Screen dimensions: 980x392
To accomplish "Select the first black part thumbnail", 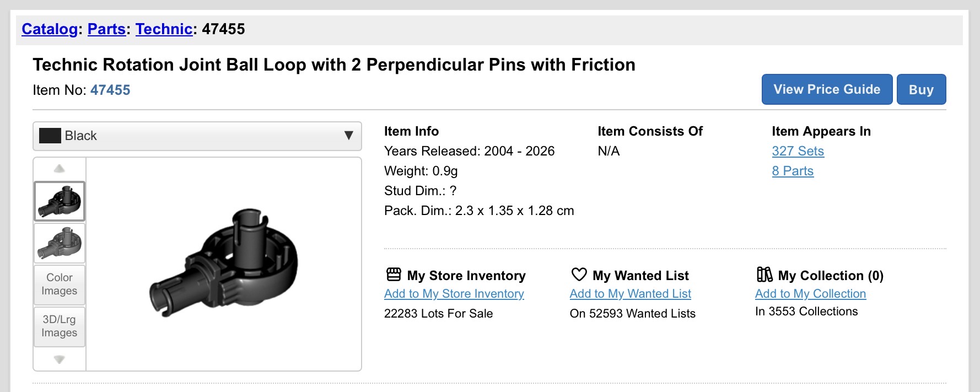I will (x=60, y=201).
